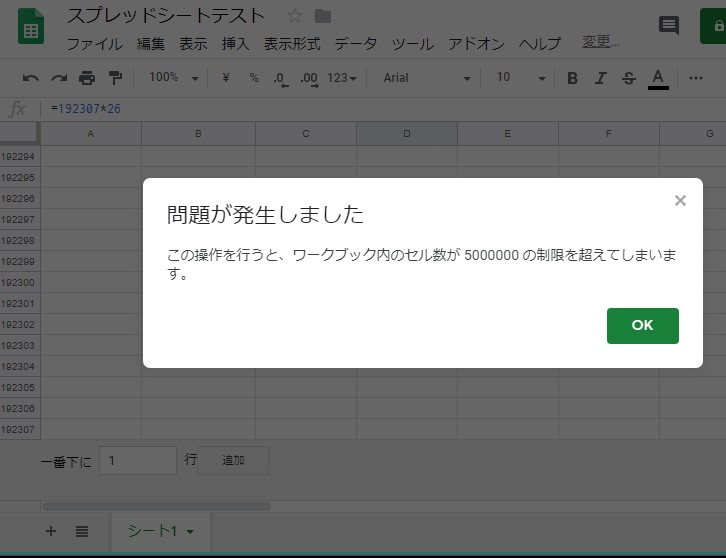Screen dimensions: 726x558
Task: Expand the font size 10 dropdown
Action: pos(521,78)
